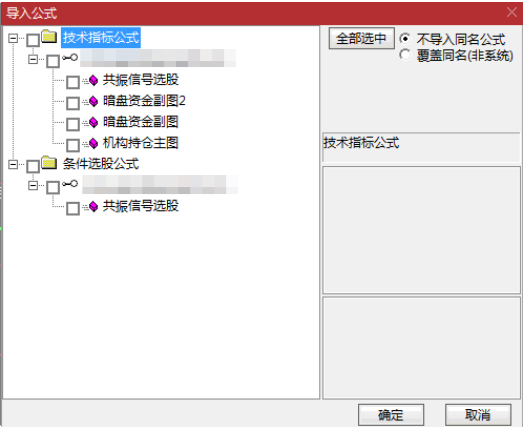This screenshot has height=427, width=524.
Task: Click the magenta cube icon beside 机构持仓主图
Action: coord(94,143)
